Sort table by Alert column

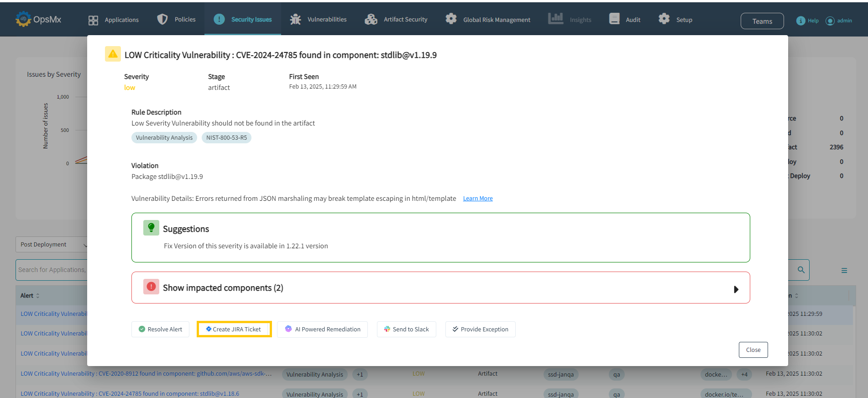(x=30, y=296)
